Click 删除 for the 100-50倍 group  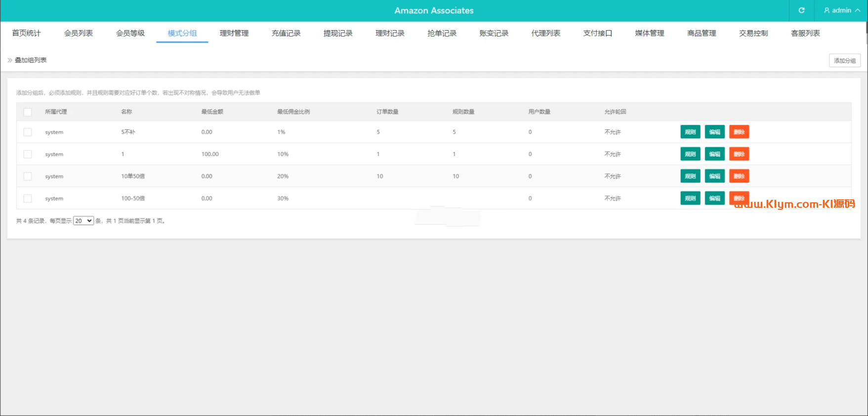(x=739, y=198)
